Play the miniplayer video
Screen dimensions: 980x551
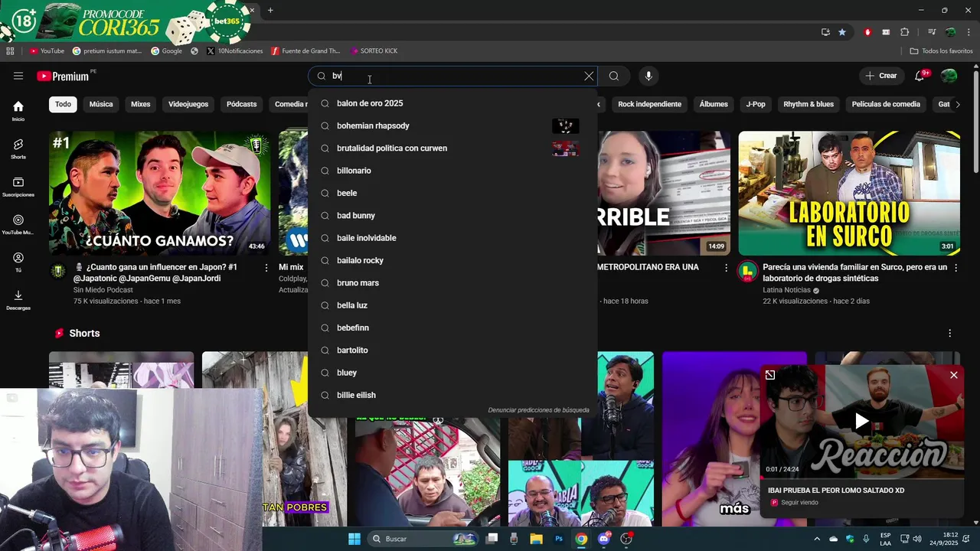(x=862, y=421)
